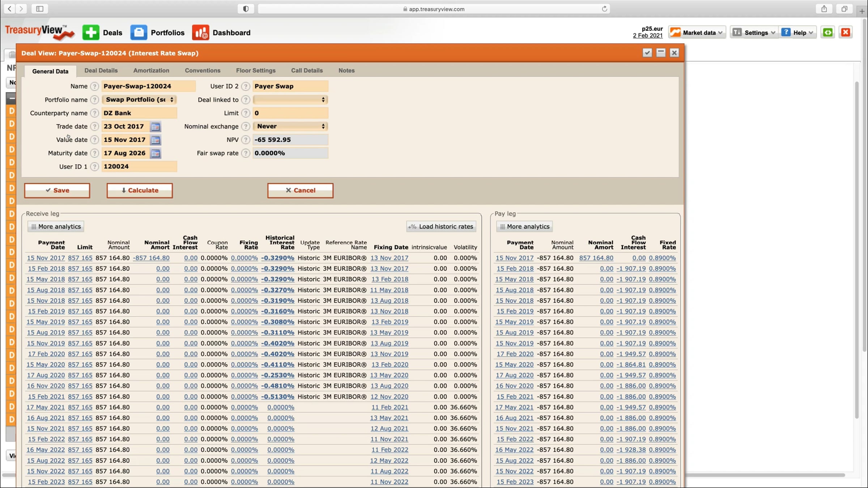Open browser tabs overview icon

pos(844,9)
